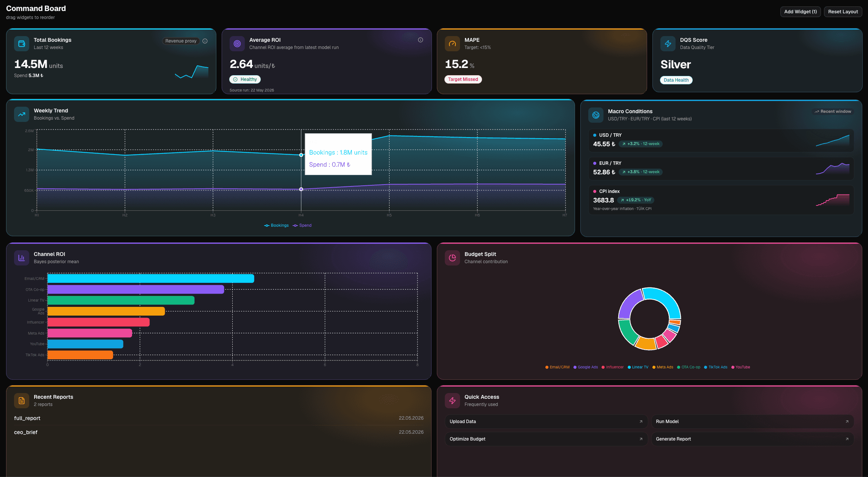
Task: Click the Revenue proxy badge
Action: (x=181, y=41)
